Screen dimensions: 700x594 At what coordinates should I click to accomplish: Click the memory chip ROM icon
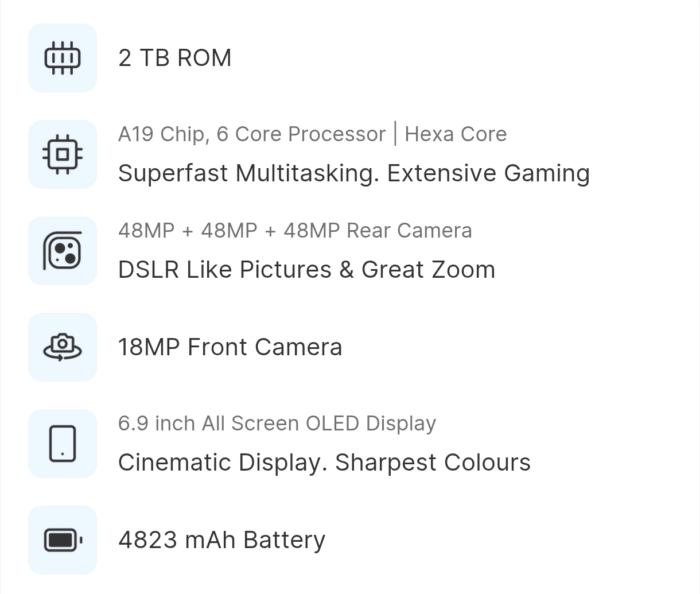63,58
